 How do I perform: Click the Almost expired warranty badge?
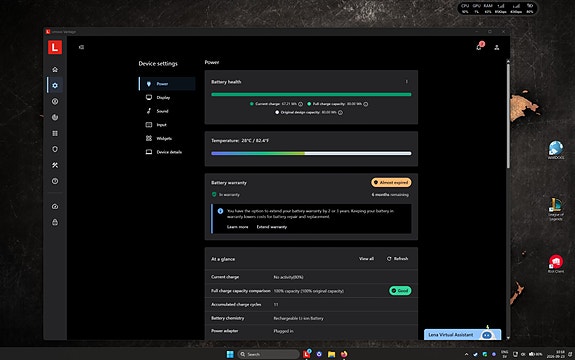tap(391, 182)
